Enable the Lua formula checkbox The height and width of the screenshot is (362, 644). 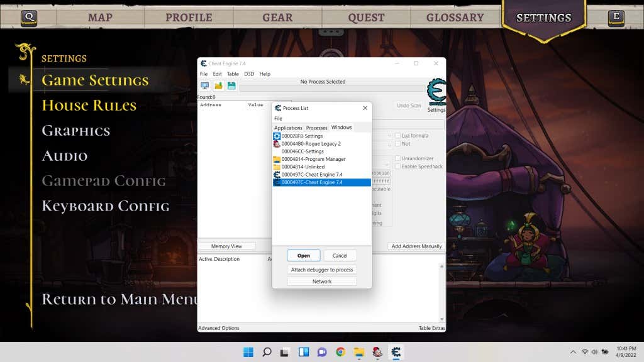(397, 136)
